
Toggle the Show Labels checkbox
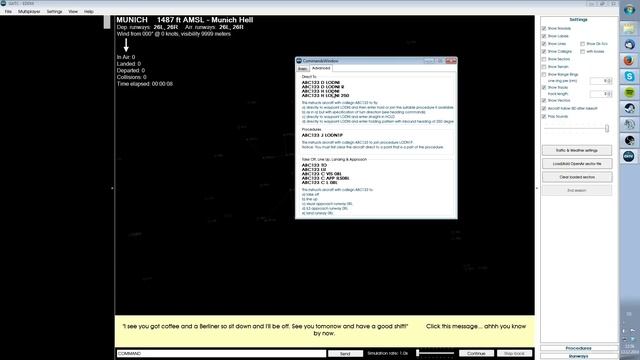point(544,36)
